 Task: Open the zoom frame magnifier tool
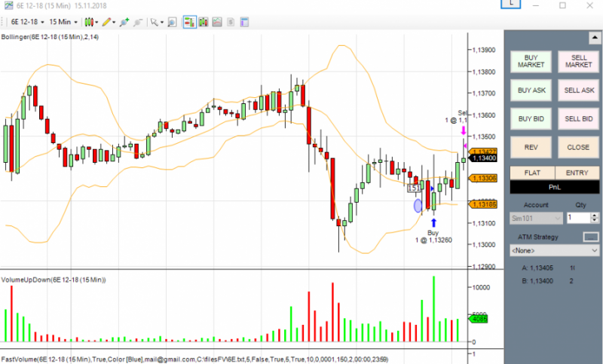tap(172, 22)
